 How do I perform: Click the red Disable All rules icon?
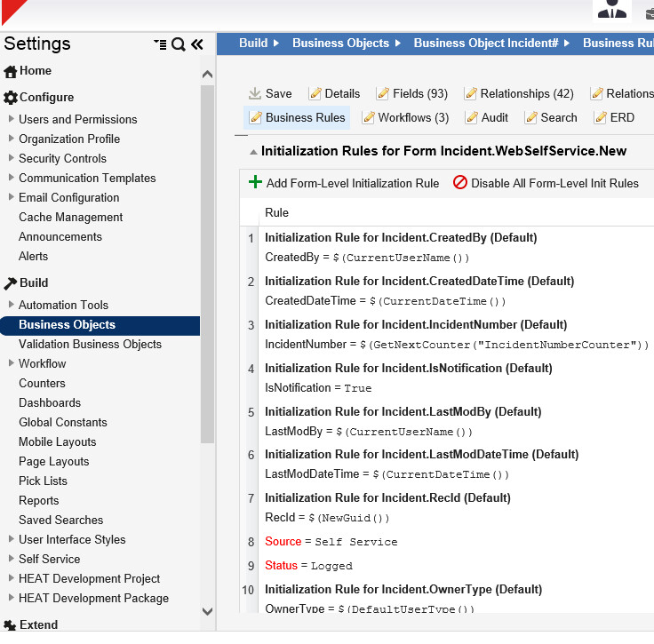[460, 182]
